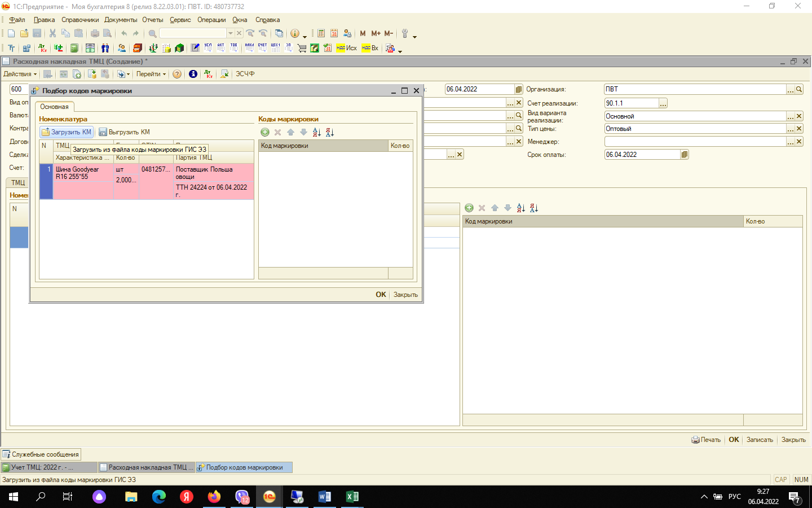Click Записать at the document bottom
The height and width of the screenshot is (508, 812).
point(760,440)
